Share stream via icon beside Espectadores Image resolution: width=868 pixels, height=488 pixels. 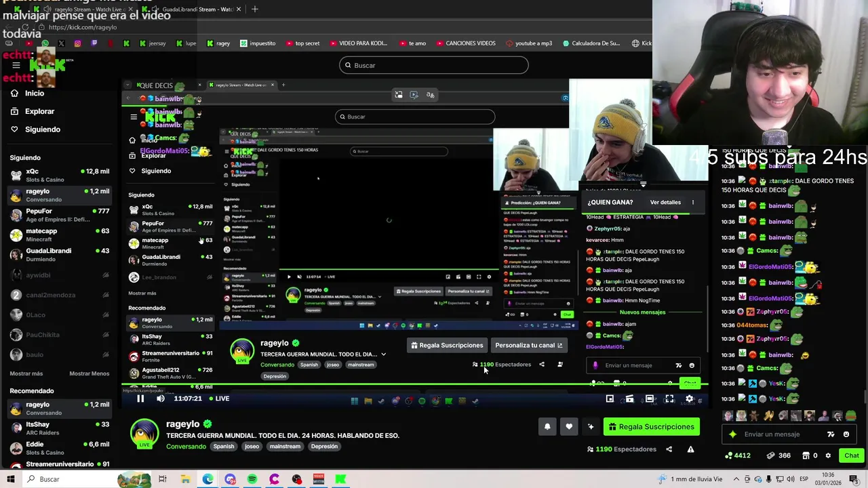(669, 449)
